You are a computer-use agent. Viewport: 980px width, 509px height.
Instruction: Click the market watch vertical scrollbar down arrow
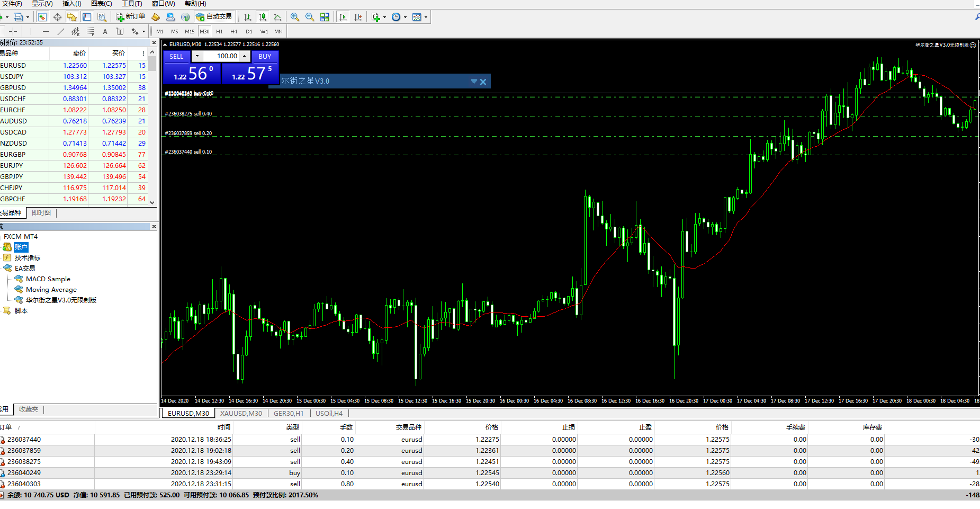click(x=152, y=202)
